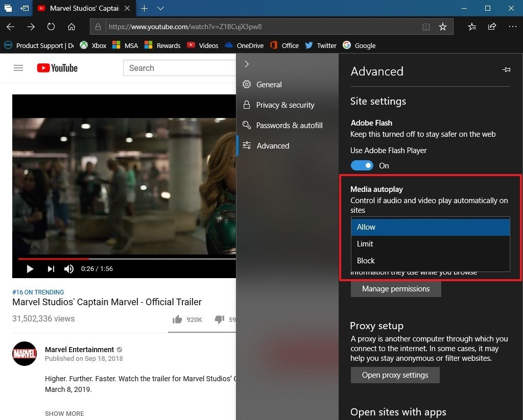Open the Google favorites bookmark
Screen dimensions: 523x420
point(359,45)
